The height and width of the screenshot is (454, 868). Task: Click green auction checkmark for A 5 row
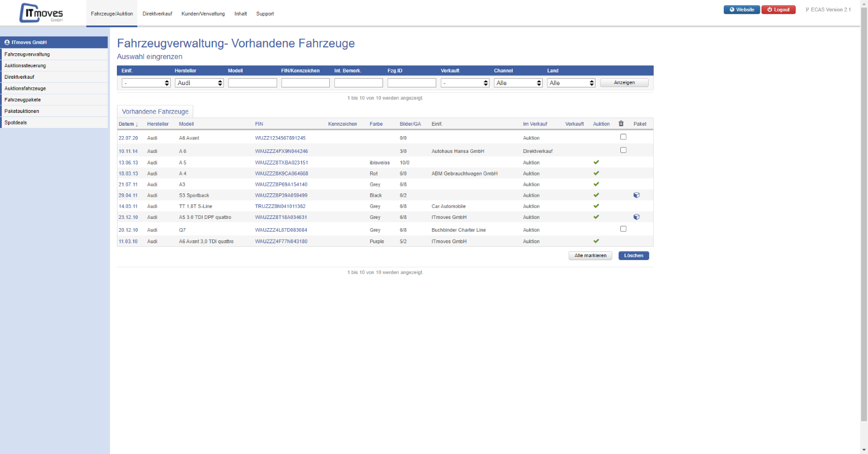pyautogui.click(x=596, y=162)
